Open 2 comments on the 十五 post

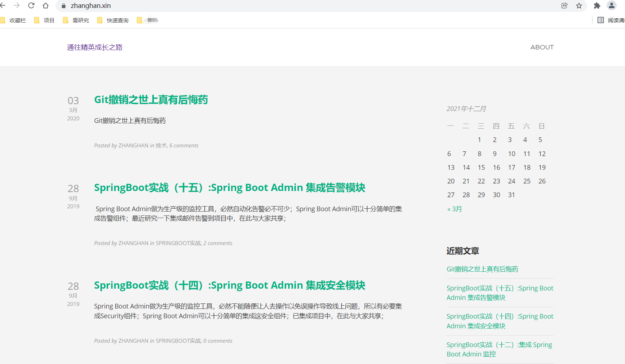pyautogui.click(x=218, y=243)
